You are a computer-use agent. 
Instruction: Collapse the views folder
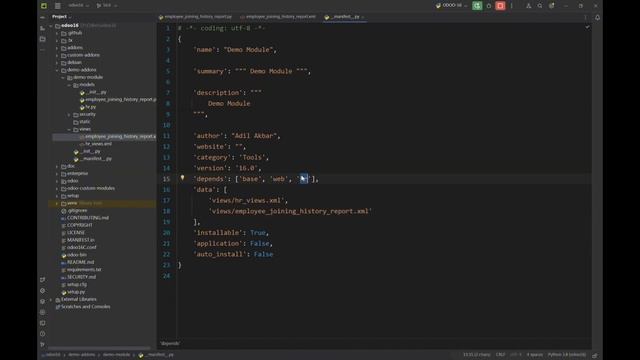point(69,129)
